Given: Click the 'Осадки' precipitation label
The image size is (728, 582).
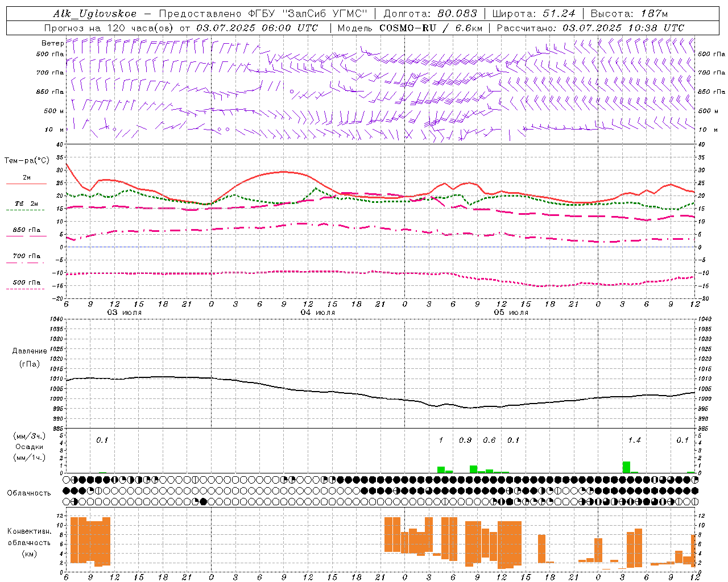Looking at the screenshot, I should coord(29,447).
